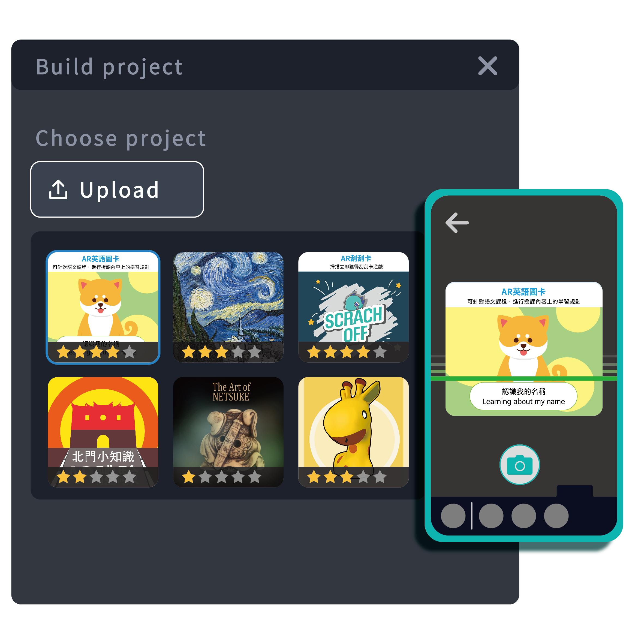Click fifth star on Starry Night rating
The width and height of the screenshot is (644, 644).
(255, 352)
